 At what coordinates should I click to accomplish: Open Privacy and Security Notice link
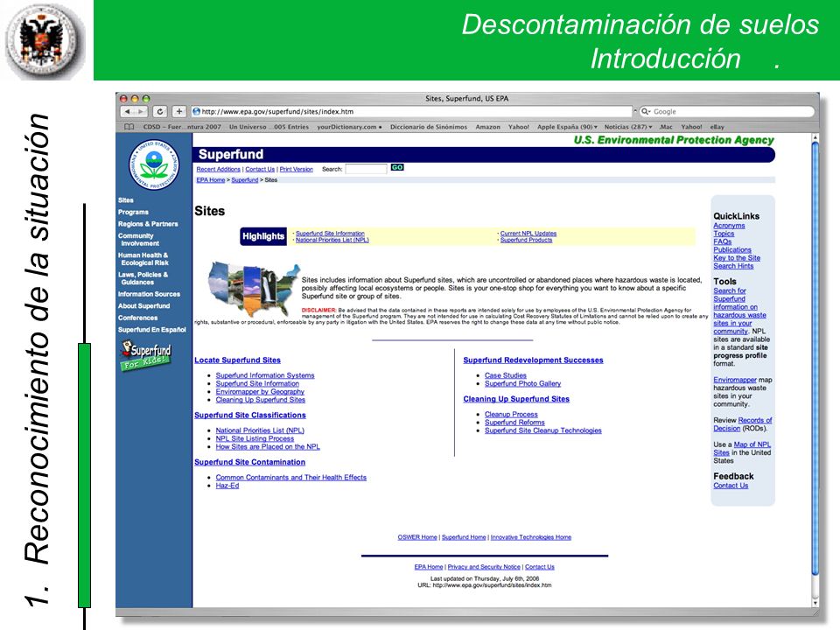[484, 567]
